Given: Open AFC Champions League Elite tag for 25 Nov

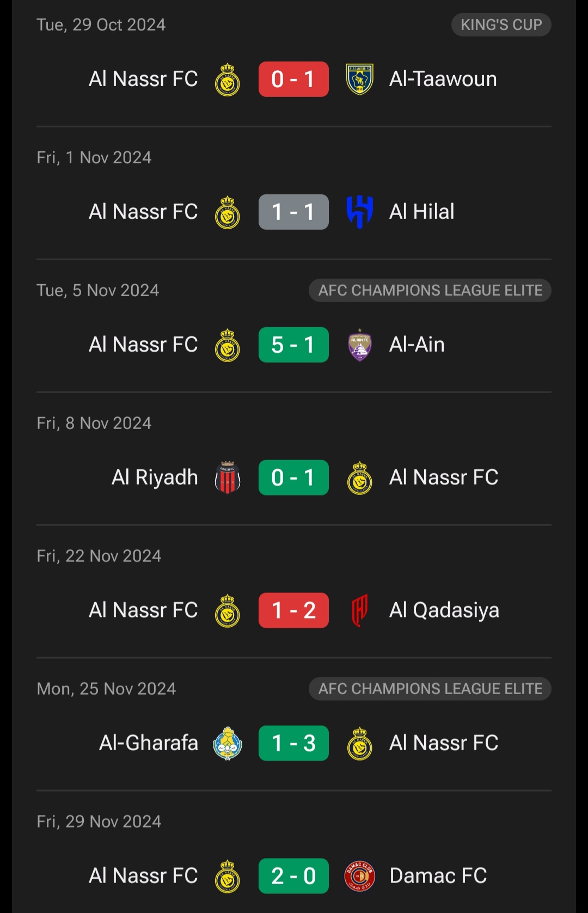Looking at the screenshot, I should pyautogui.click(x=430, y=689).
